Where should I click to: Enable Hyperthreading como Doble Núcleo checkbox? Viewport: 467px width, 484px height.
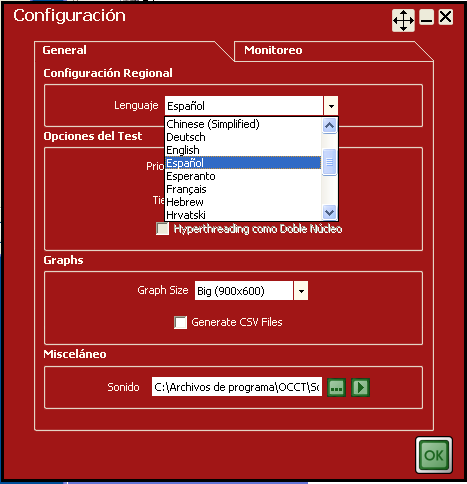[162, 229]
